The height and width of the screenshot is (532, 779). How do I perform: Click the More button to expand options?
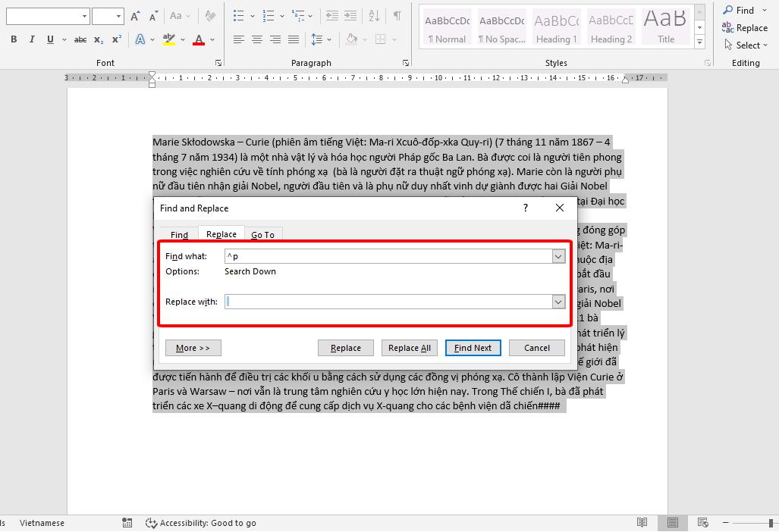click(193, 347)
